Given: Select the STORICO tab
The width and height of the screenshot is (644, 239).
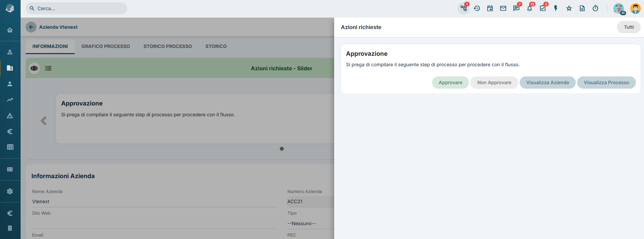Looking at the screenshot, I should click(216, 46).
